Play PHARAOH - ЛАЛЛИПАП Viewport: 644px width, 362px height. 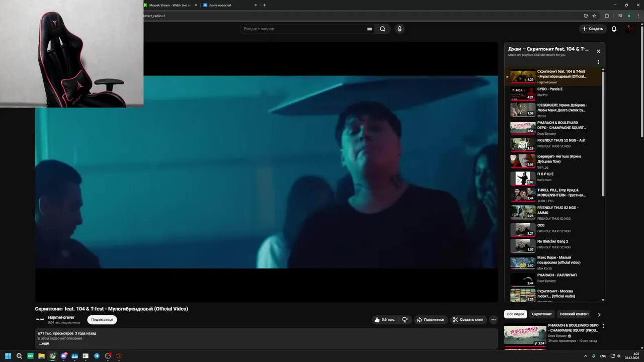(553, 279)
